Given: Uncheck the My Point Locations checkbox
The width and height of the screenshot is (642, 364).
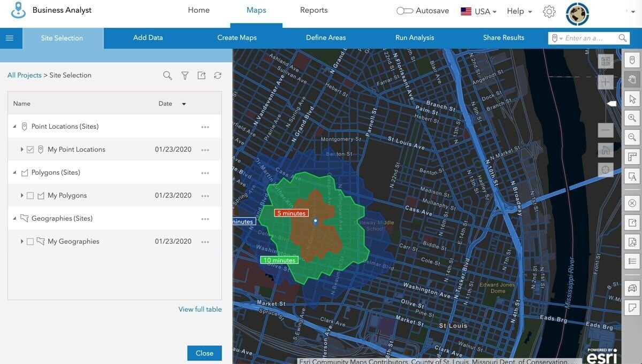Looking at the screenshot, I should [30, 150].
